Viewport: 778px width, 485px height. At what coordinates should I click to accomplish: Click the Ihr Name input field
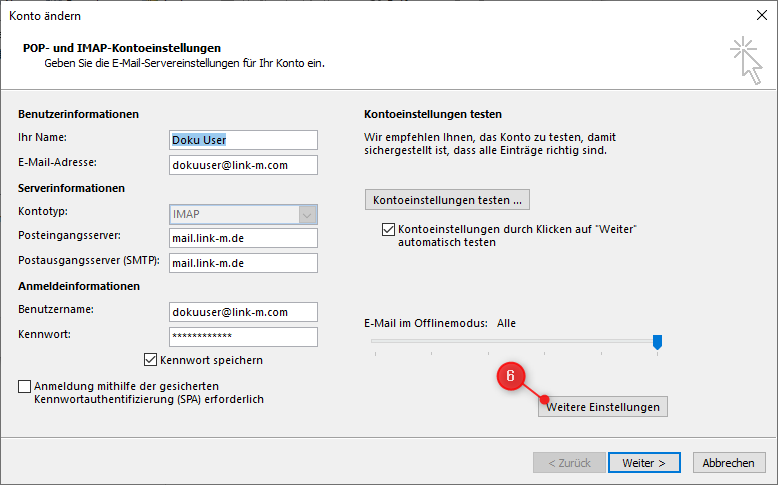tap(243, 140)
